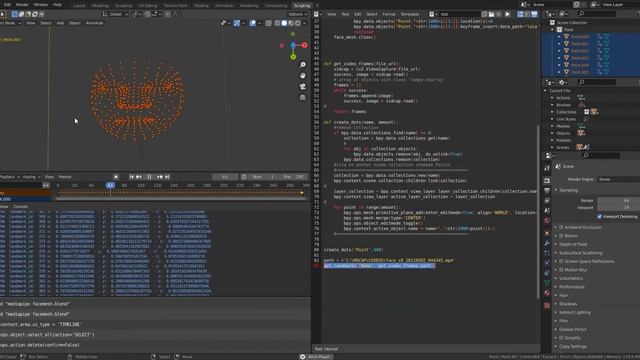The width and height of the screenshot is (640, 360).
Task: Select rendered viewport shading icon
Action: point(298,23)
